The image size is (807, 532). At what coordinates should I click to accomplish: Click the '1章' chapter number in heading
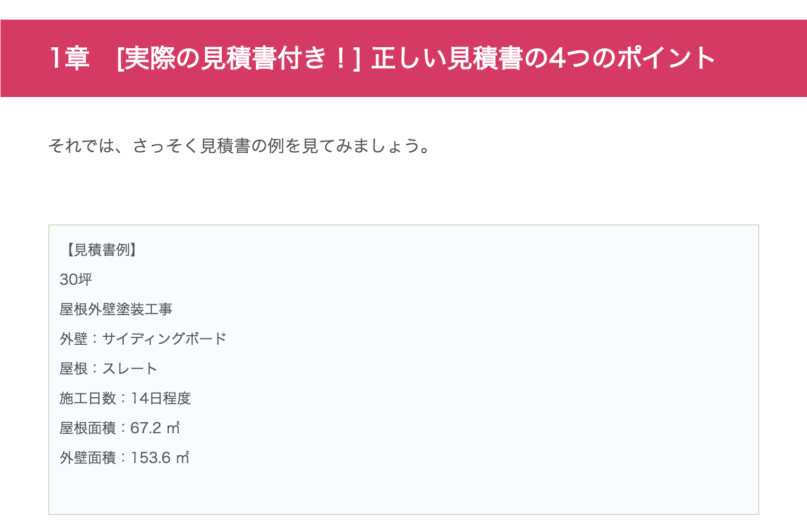pyautogui.click(x=70, y=58)
